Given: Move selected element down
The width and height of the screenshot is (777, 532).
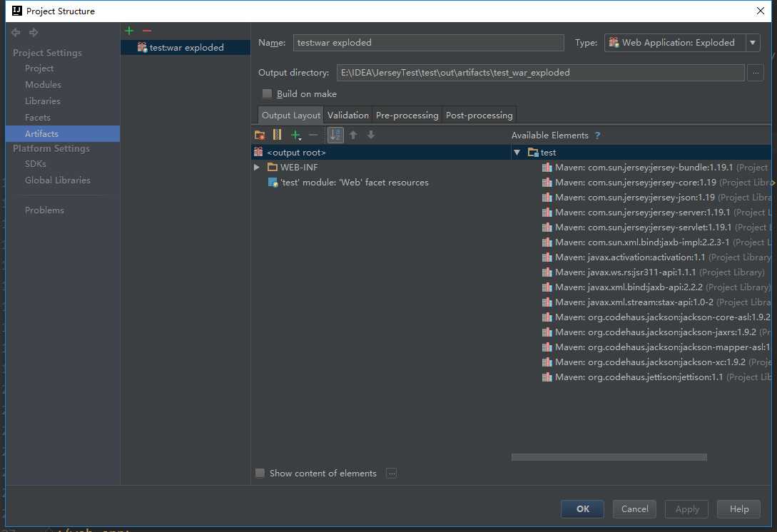Looking at the screenshot, I should click(370, 135).
